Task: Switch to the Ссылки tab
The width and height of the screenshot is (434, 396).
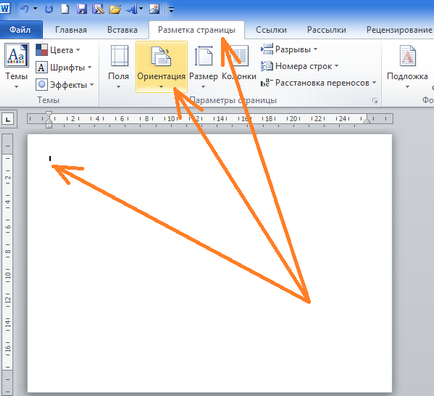Action: (271, 30)
